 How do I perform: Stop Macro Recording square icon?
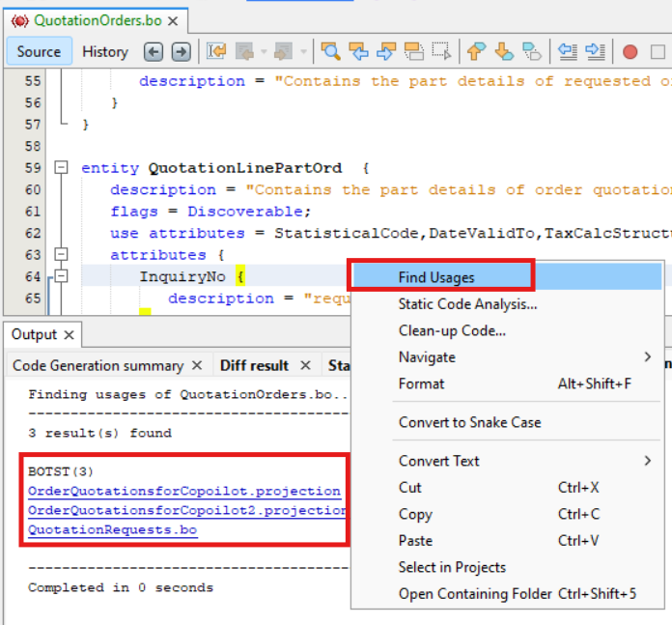(658, 52)
